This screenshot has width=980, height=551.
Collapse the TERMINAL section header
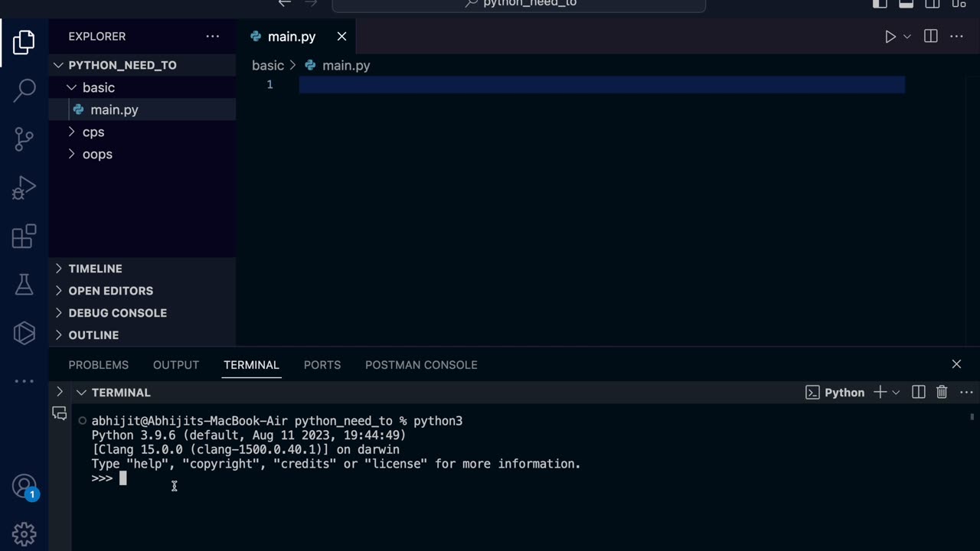tap(113, 393)
